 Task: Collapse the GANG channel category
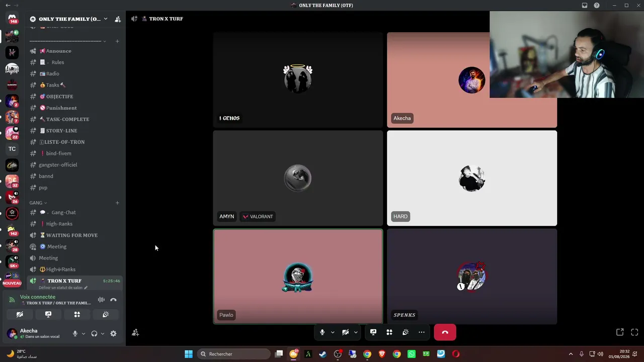[x=38, y=203]
